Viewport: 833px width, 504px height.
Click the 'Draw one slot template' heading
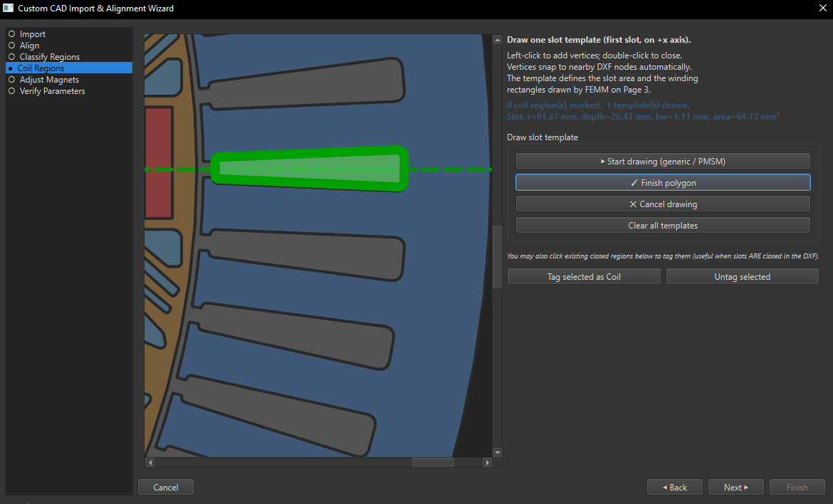(599, 40)
